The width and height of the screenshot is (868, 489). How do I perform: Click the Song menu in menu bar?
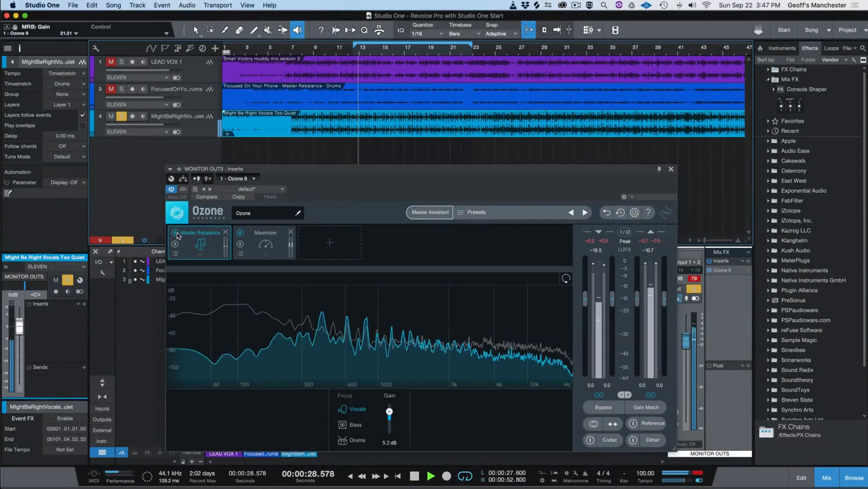[113, 5]
